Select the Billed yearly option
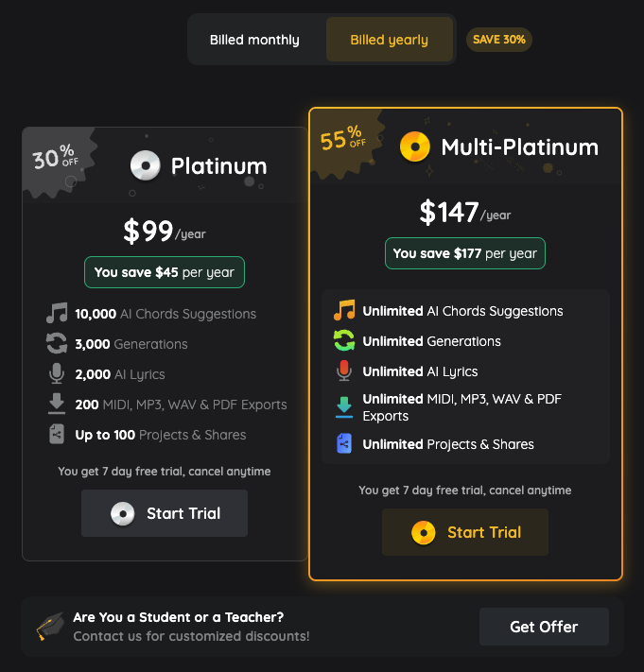 point(389,40)
